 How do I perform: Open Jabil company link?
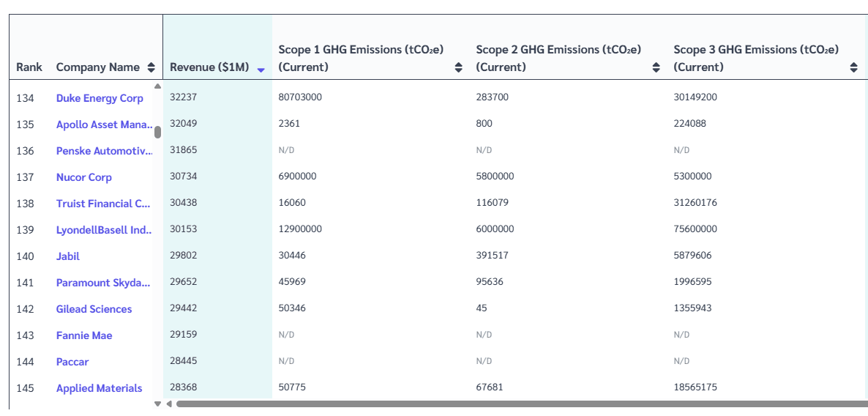tap(67, 256)
